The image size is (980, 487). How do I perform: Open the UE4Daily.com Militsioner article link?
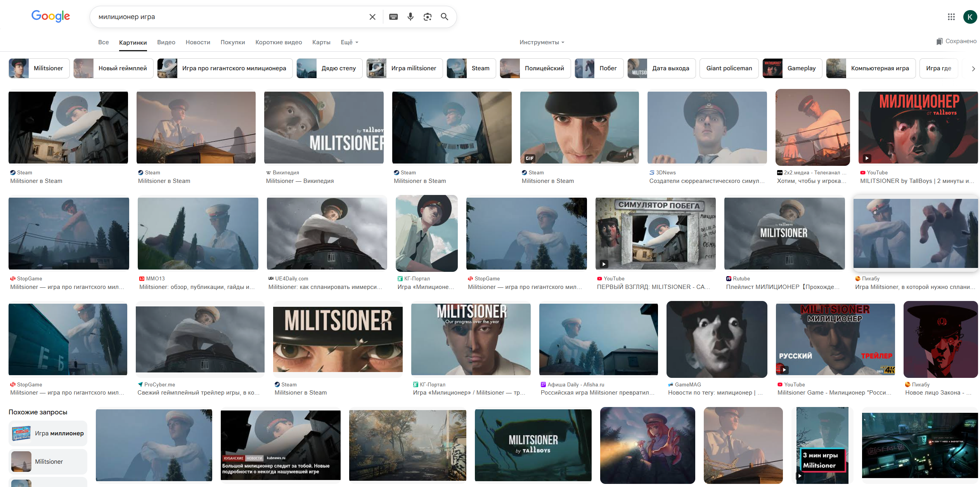[325, 287]
